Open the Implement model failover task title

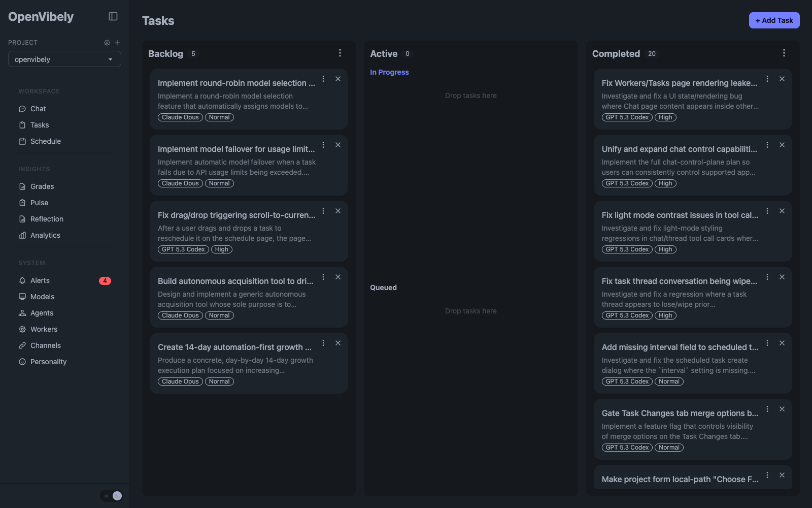point(236,149)
